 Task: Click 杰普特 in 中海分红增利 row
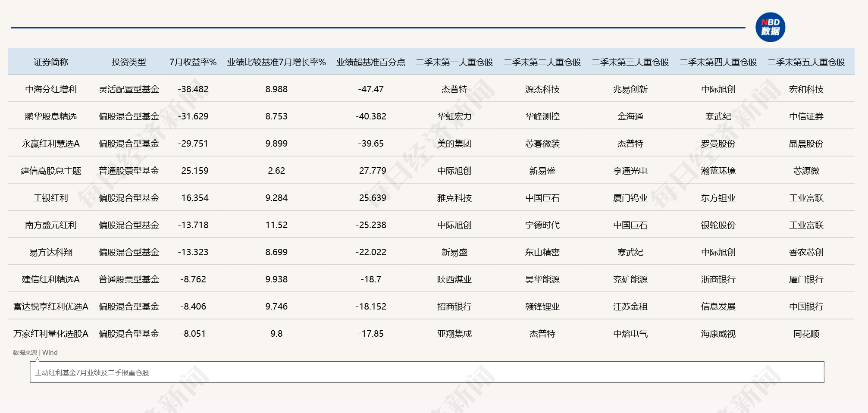454,89
